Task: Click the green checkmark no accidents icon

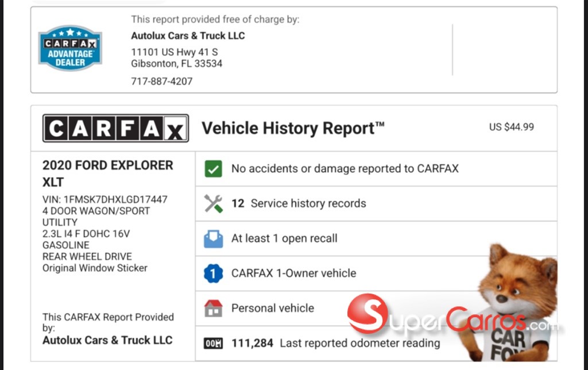Action: click(x=214, y=169)
